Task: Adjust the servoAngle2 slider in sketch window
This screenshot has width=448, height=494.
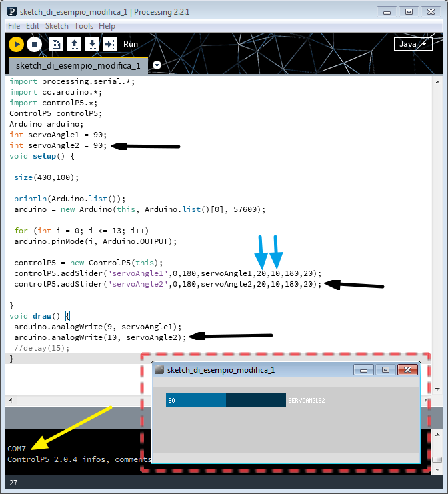Action: click(x=226, y=400)
